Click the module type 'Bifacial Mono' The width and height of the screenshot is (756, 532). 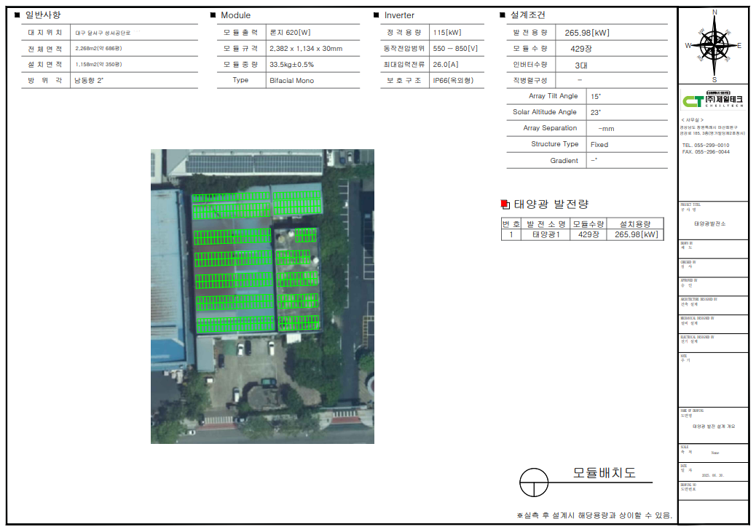[x=291, y=81]
